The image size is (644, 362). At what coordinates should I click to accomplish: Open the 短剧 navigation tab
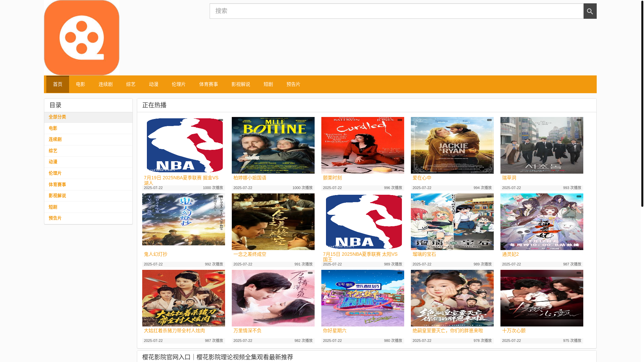coord(268,84)
